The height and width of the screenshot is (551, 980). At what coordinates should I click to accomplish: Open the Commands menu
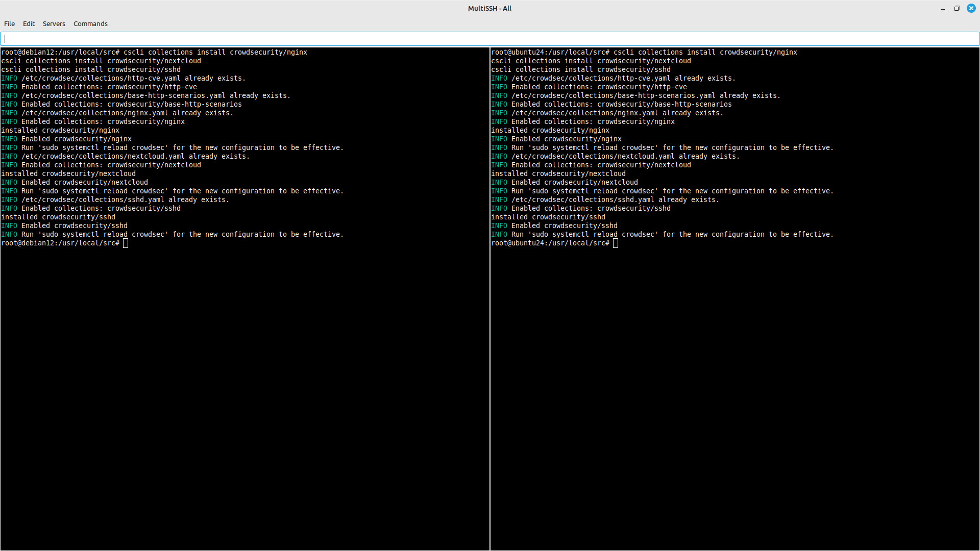click(x=90, y=23)
